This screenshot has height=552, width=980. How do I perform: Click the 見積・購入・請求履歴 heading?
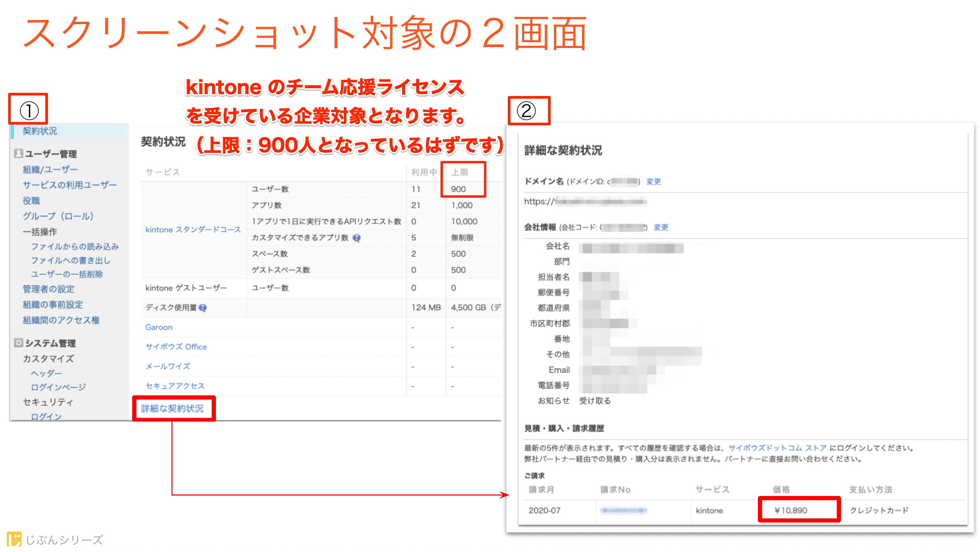[x=564, y=428]
